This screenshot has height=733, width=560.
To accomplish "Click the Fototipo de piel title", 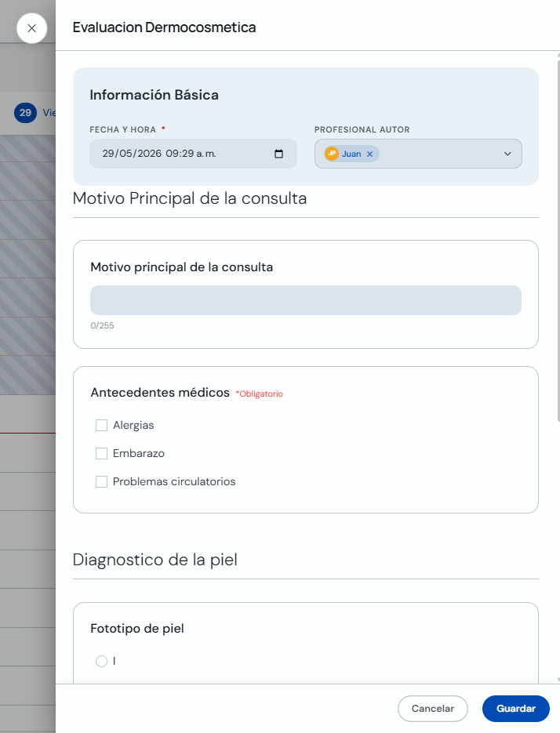I will click(x=137, y=628).
